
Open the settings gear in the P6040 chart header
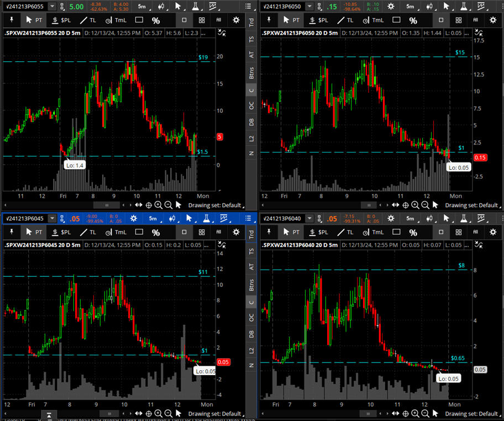[x=391, y=219]
